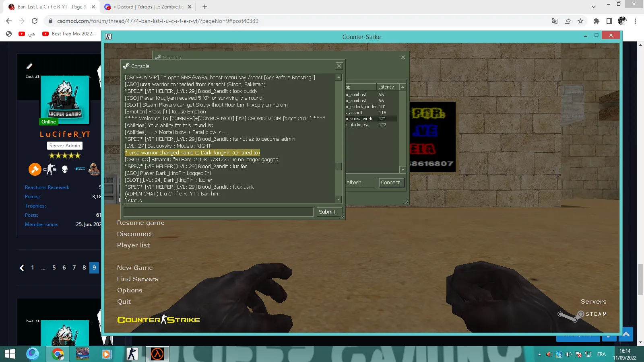
Task: Choose Disconnect in the game menu
Action: pos(135,234)
